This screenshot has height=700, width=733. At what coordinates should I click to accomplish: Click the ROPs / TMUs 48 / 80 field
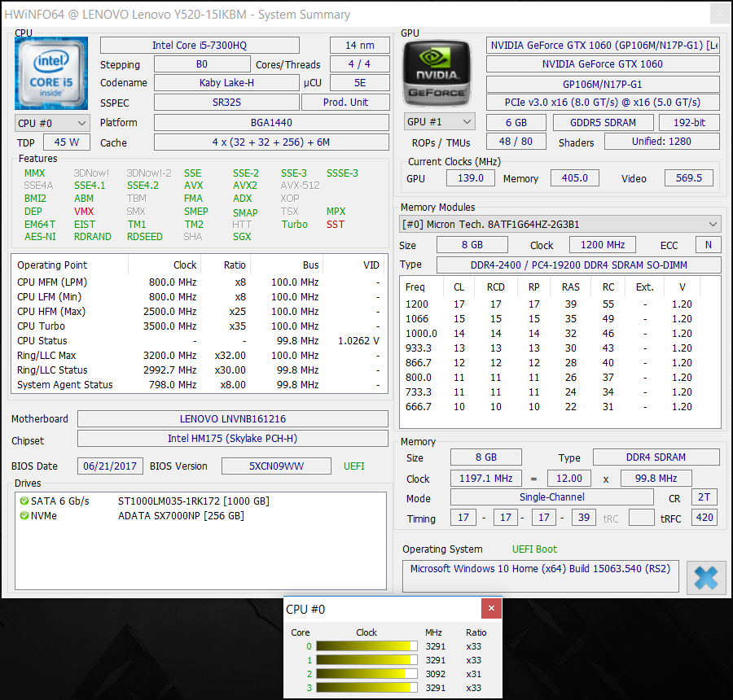tap(516, 142)
